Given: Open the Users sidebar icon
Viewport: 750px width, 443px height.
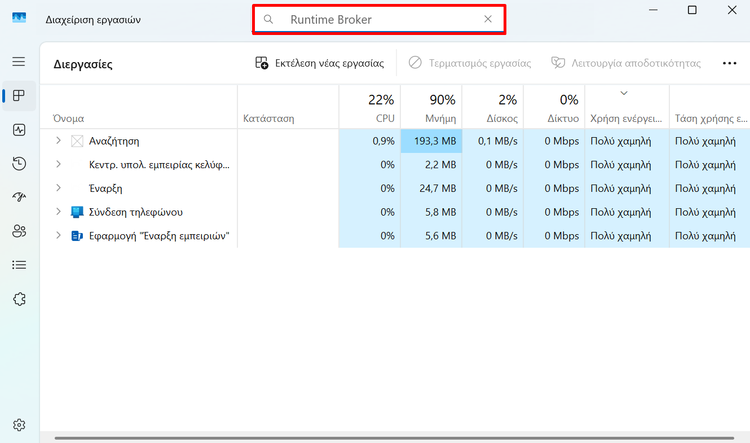Looking at the screenshot, I should coord(19,232).
